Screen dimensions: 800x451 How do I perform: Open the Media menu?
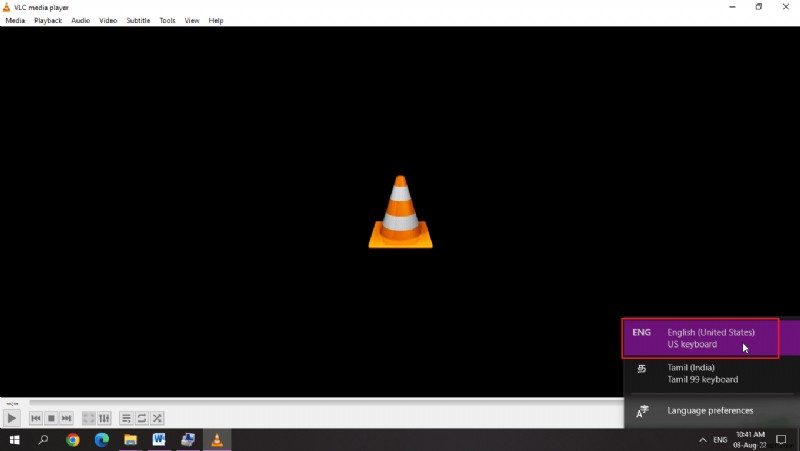[x=15, y=20]
